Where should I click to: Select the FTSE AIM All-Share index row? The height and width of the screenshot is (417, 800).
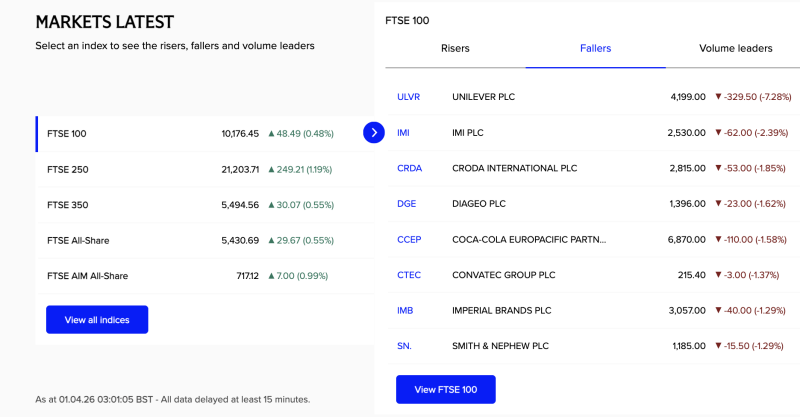click(x=205, y=276)
